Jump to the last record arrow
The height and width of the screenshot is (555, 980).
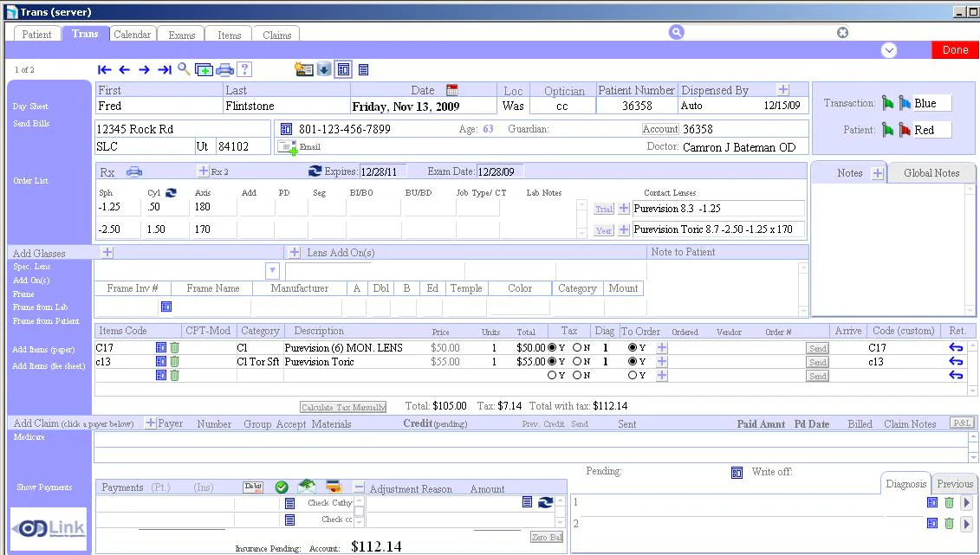click(165, 70)
